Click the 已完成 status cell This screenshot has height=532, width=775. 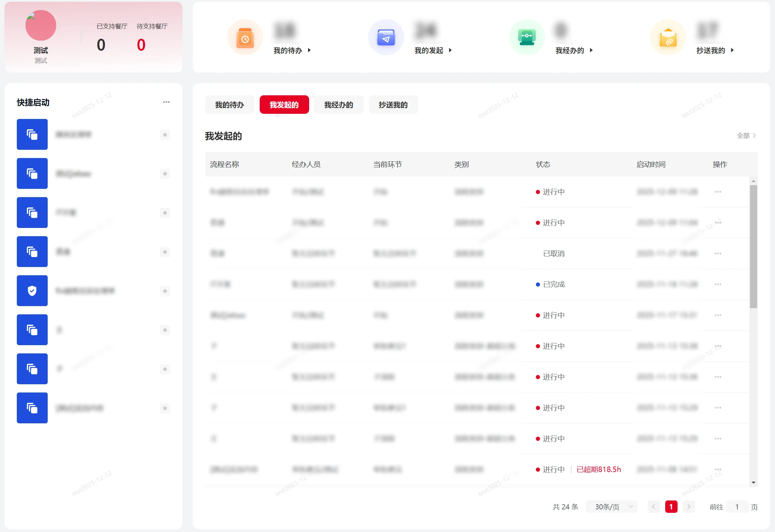pos(550,285)
